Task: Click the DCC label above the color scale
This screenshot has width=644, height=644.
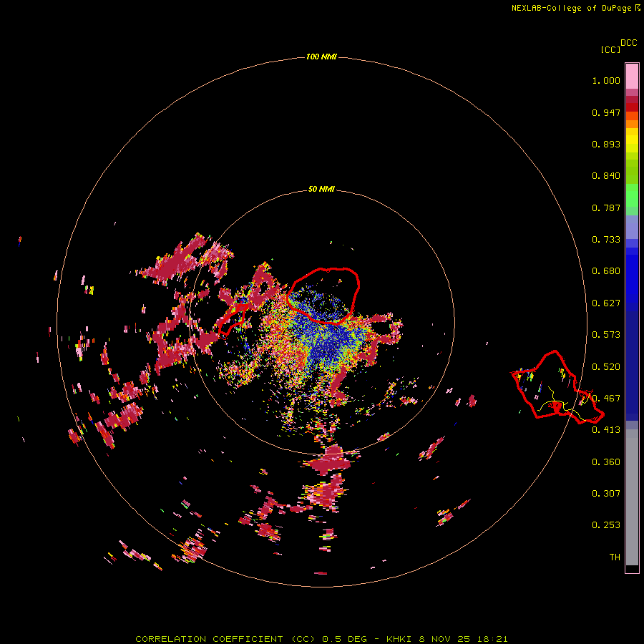Action: [629, 43]
